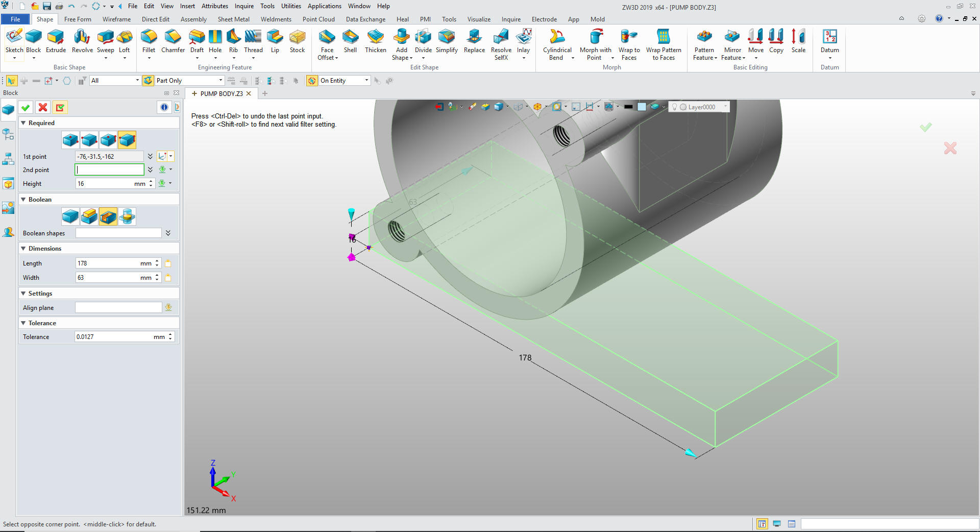
Task: Confirm block with green check button
Action: pyautogui.click(x=26, y=107)
